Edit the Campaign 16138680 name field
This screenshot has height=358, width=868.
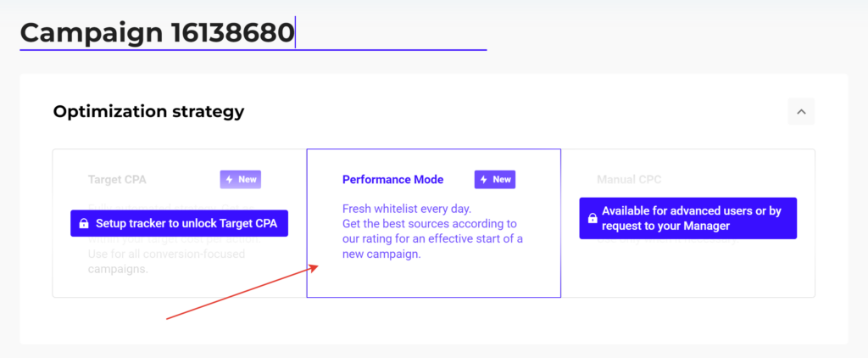253,33
